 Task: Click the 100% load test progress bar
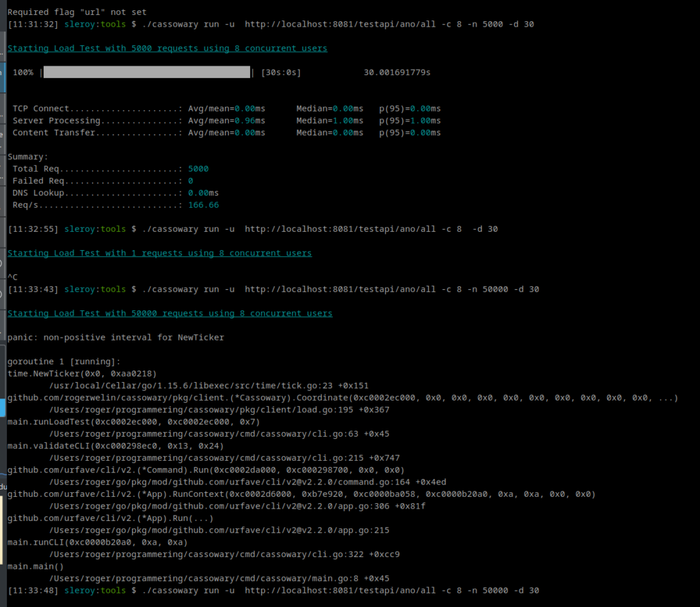point(147,72)
